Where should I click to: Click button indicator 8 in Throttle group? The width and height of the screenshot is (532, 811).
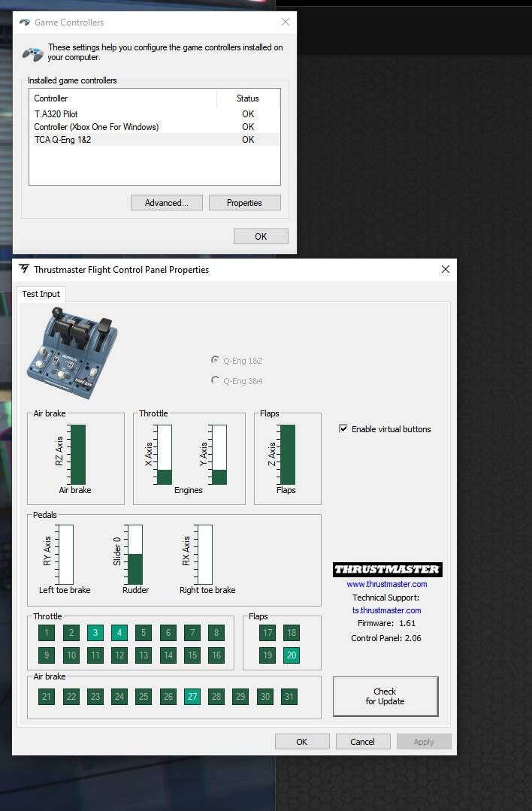216,632
